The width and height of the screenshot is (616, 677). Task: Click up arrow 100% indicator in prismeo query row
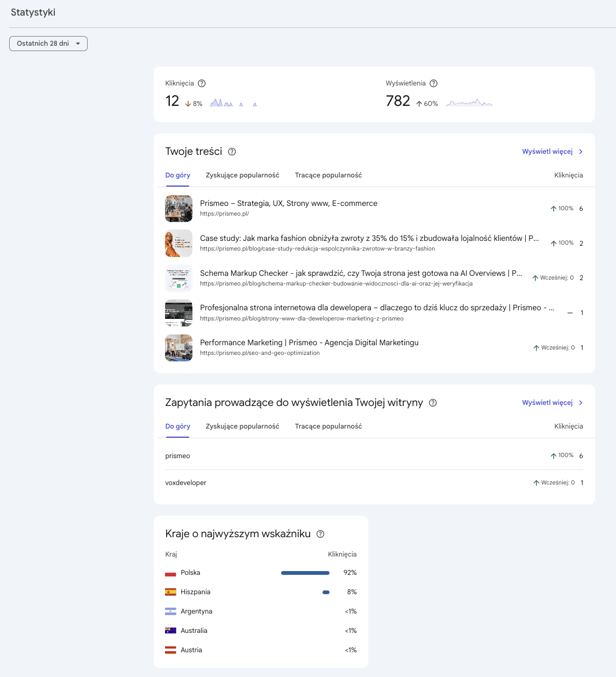[562, 455]
